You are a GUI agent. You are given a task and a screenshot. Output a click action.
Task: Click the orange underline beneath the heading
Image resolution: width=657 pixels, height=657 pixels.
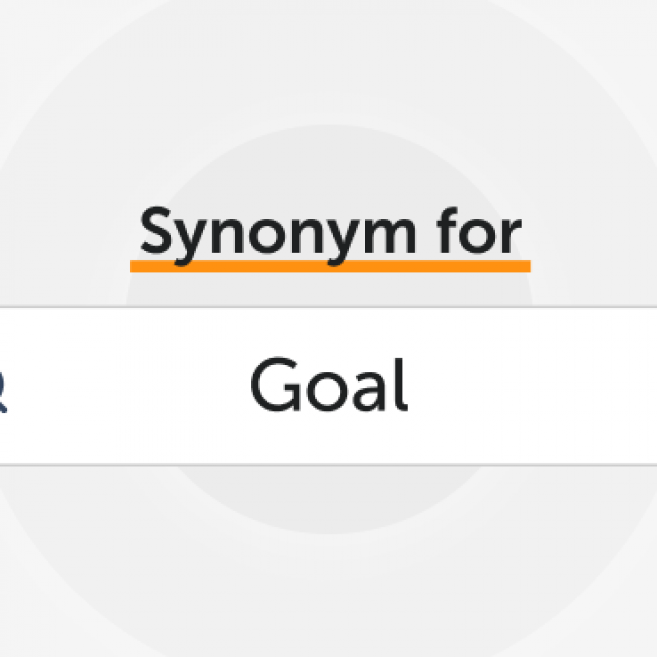coord(330,266)
